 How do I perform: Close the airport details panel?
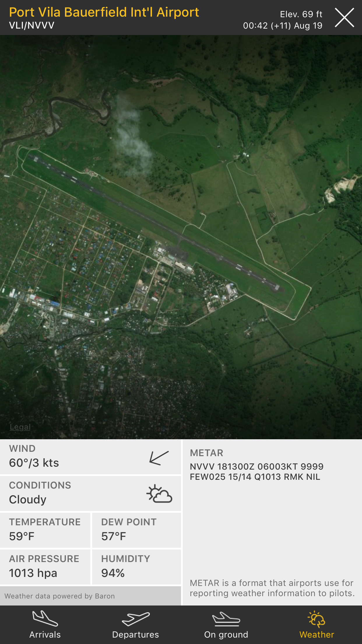click(344, 18)
